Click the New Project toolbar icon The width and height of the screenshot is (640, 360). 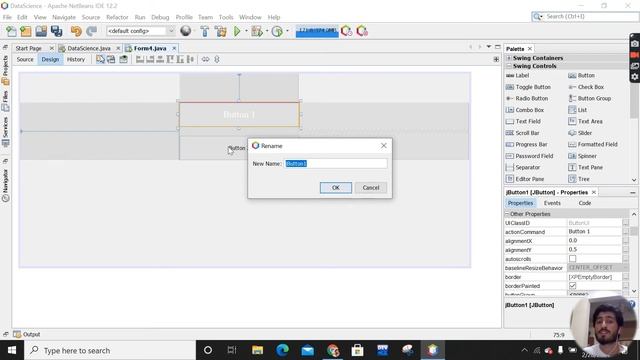26,31
